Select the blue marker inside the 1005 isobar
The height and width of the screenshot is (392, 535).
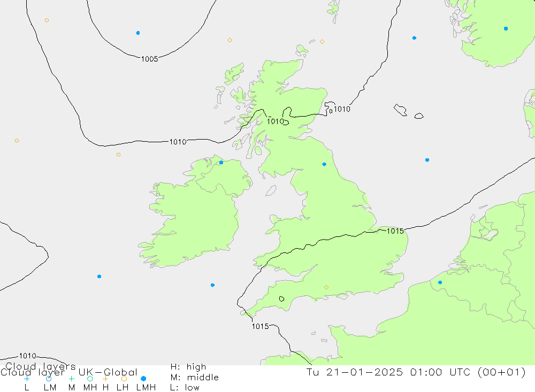point(138,33)
